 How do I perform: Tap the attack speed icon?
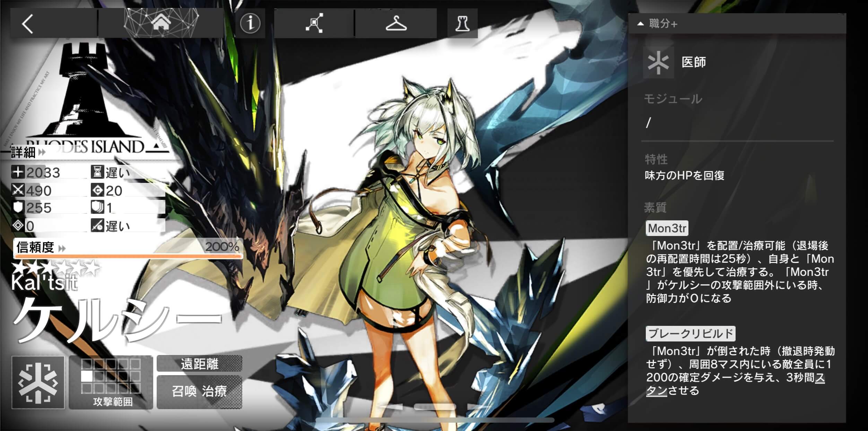97,225
